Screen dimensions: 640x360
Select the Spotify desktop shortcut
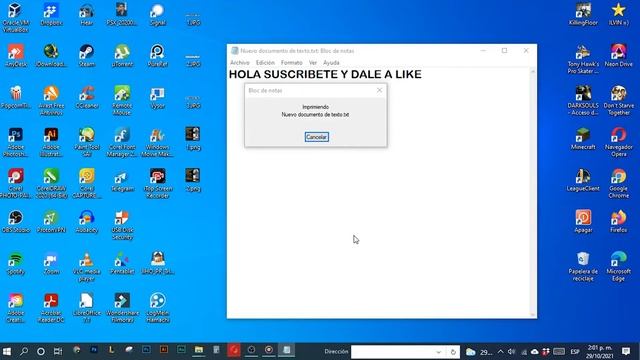[16, 264]
